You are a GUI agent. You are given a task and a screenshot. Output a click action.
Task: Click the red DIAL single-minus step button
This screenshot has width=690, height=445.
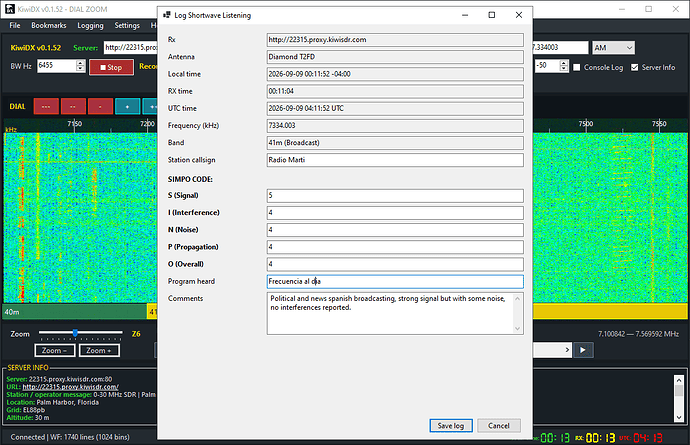click(100, 107)
